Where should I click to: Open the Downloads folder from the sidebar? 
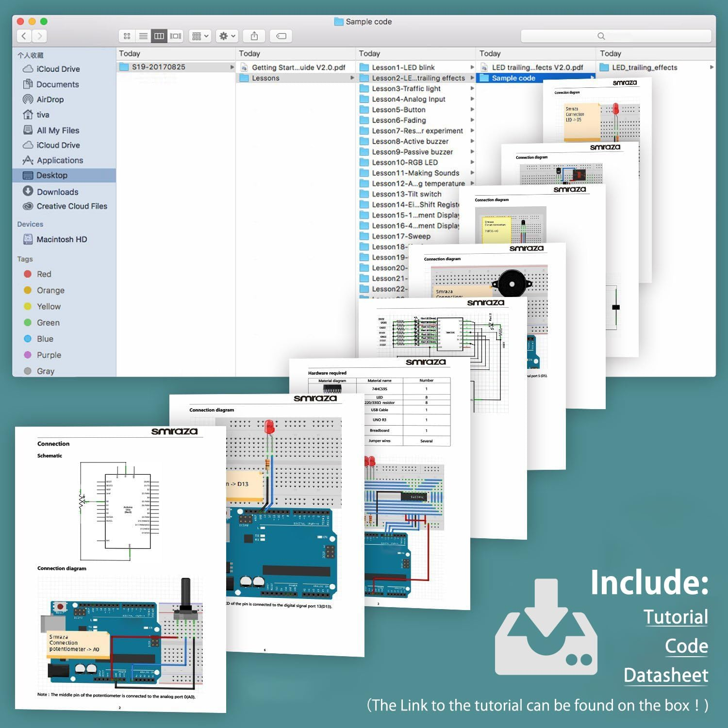[58, 192]
